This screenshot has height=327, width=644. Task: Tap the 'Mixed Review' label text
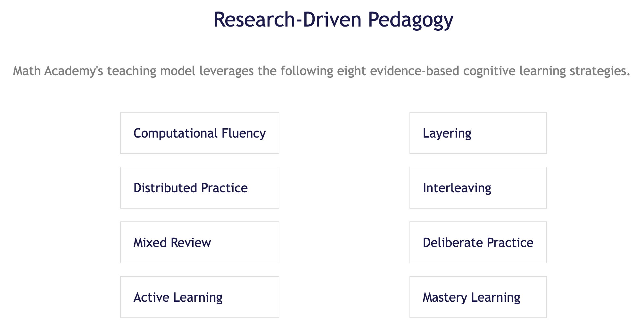pos(172,243)
